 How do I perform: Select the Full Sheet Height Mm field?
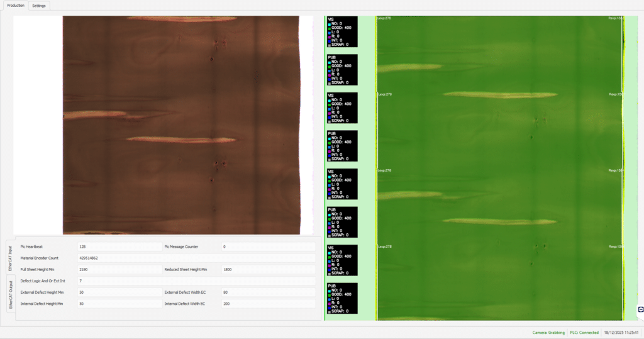(x=119, y=269)
